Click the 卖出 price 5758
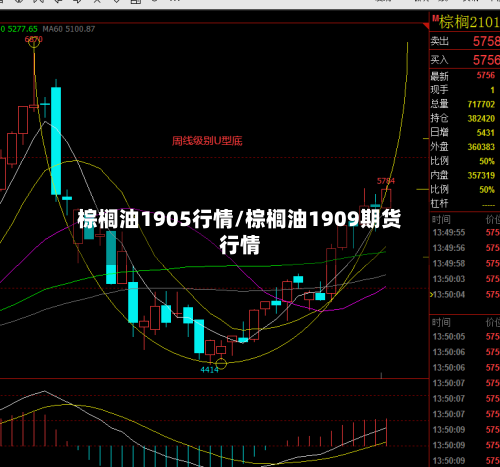 [x=486, y=41]
